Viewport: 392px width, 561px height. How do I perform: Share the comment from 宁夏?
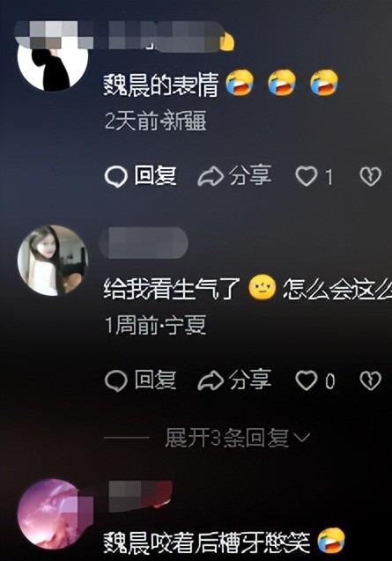point(234,380)
